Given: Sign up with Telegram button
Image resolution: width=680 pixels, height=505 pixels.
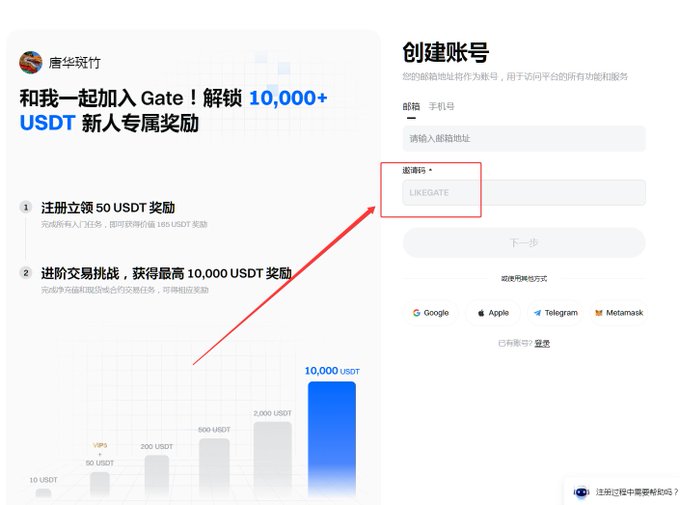Looking at the screenshot, I should 556,313.
